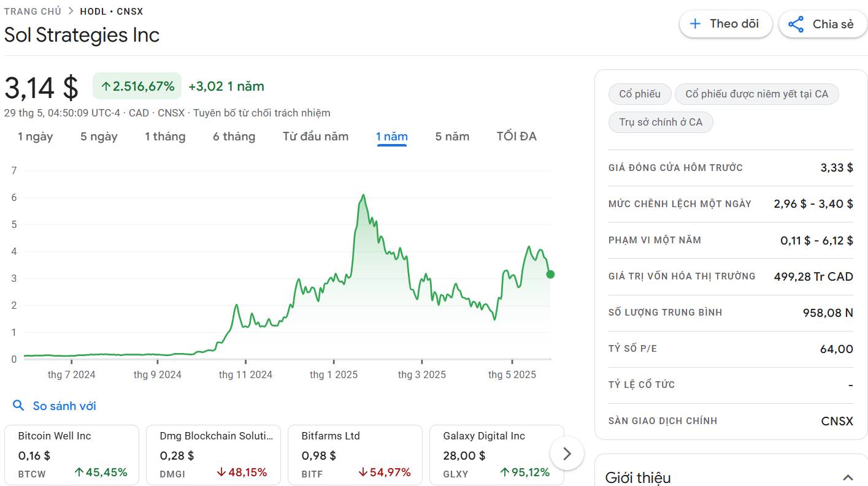
Task: Select the TỐI ĐA range tab
Action: point(517,137)
